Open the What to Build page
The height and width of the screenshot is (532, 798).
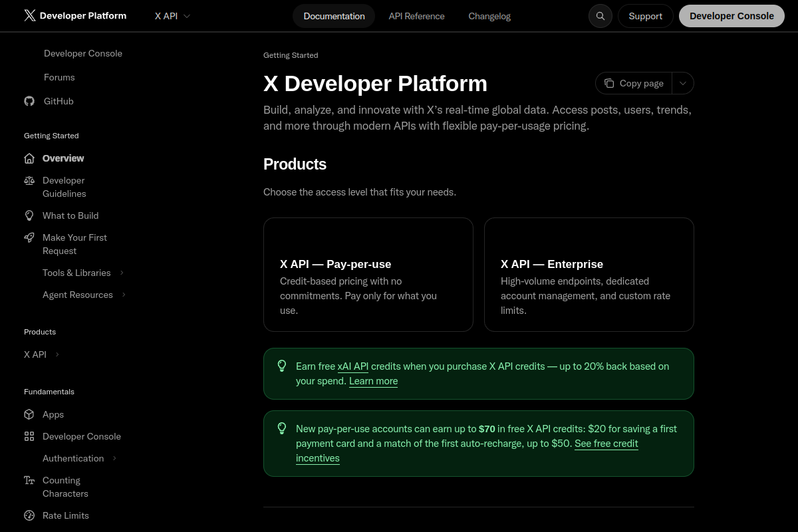pyautogui.click(x=70, y=215)
